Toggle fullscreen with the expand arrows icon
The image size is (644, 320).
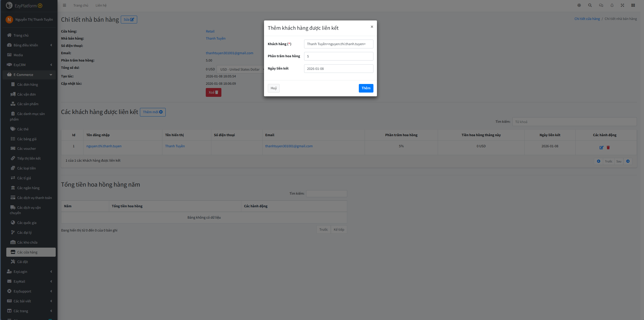coord(622,5)
